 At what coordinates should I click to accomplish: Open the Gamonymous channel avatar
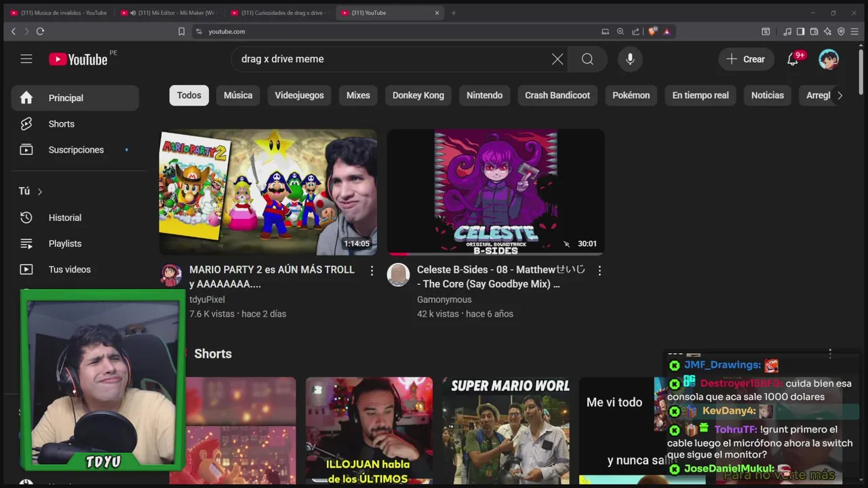pos(399,275)
